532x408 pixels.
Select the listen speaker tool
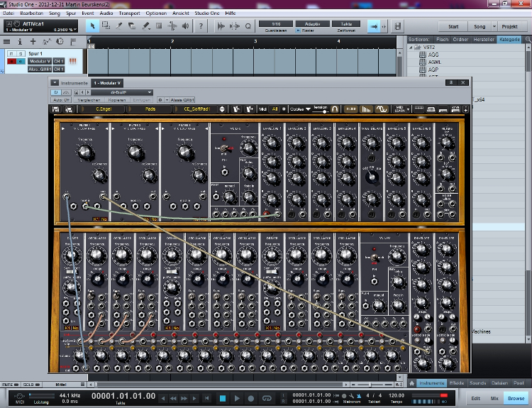tap(185, 26)
